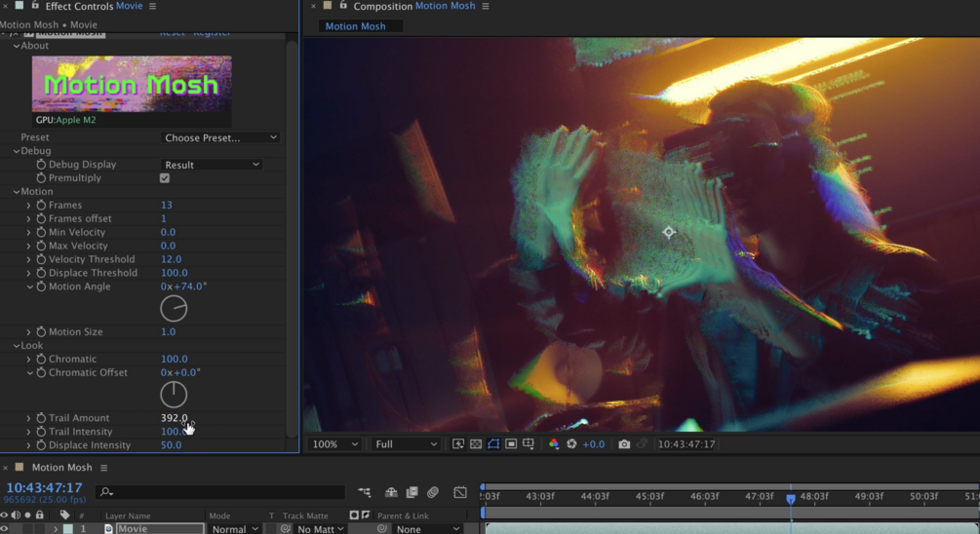Click Frames value 13
The image size is (980, 534).
[166, 205]
